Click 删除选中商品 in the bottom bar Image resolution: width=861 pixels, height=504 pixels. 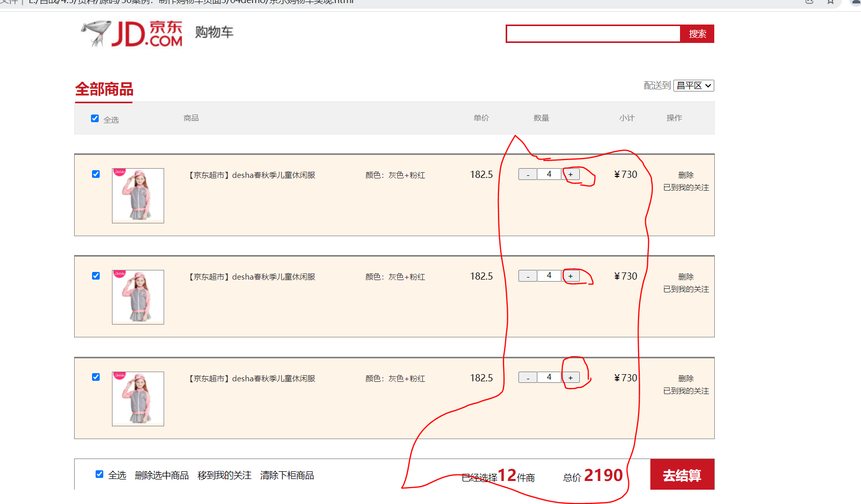(x=162, y=475)
